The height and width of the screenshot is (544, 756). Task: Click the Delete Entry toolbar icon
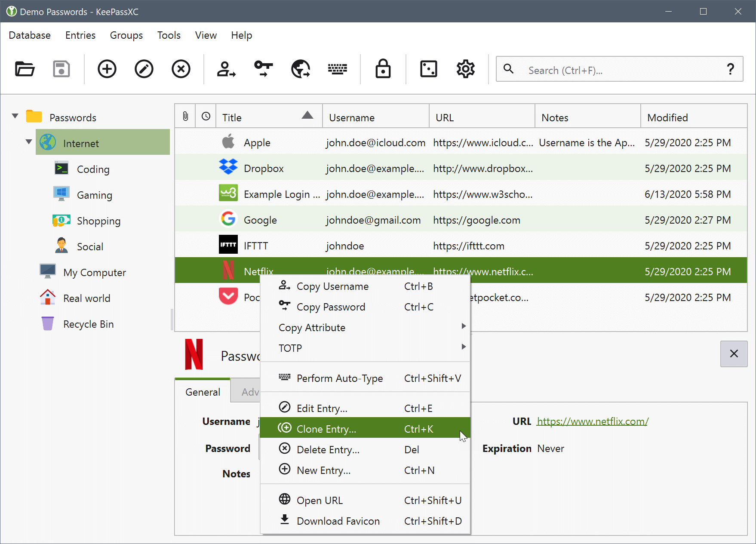click(181, 69)
